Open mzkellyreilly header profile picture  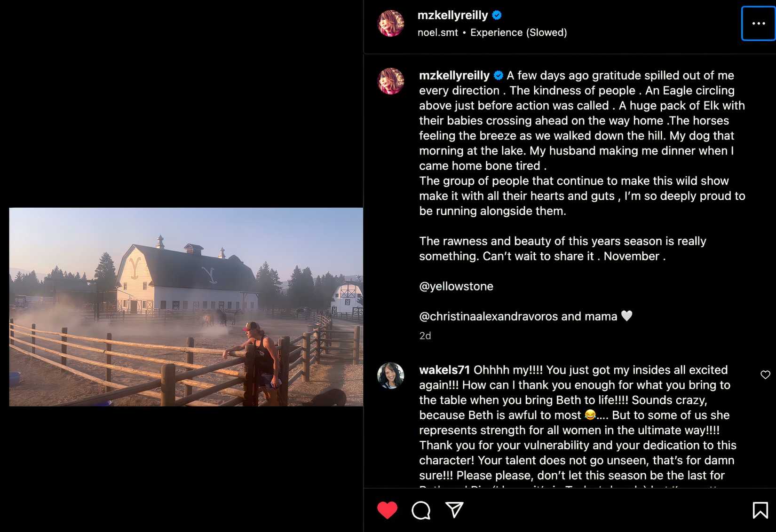[391, 23]
